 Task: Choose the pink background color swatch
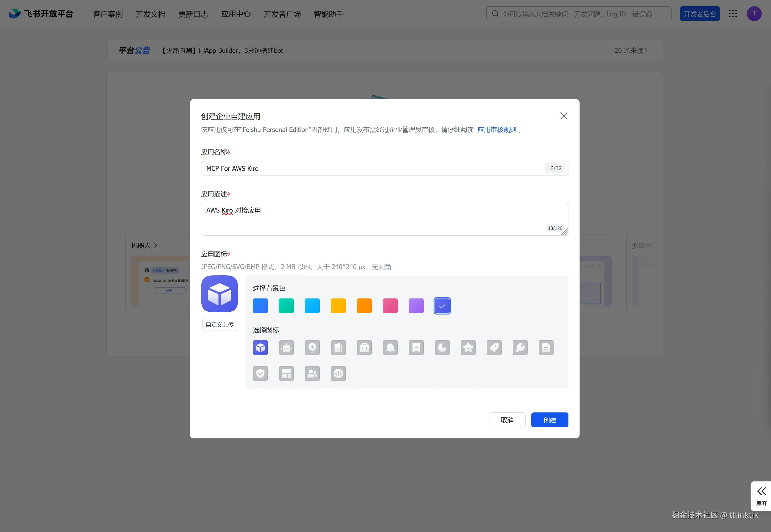(x=390, y=306)
